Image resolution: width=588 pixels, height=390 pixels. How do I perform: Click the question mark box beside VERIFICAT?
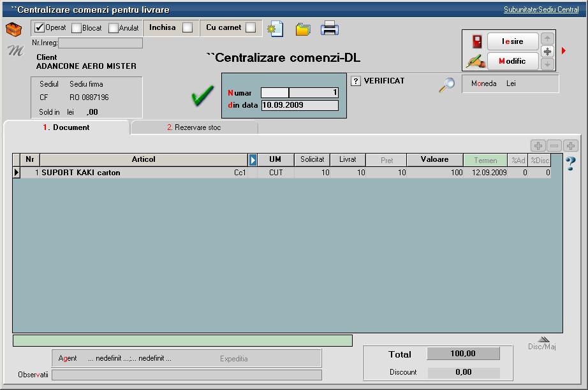(x=355, y=81)
